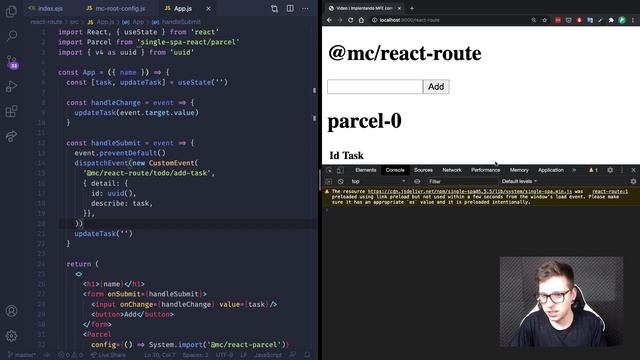640x360 pixels.
Task: Reload the localhost page
Action: 350,20
